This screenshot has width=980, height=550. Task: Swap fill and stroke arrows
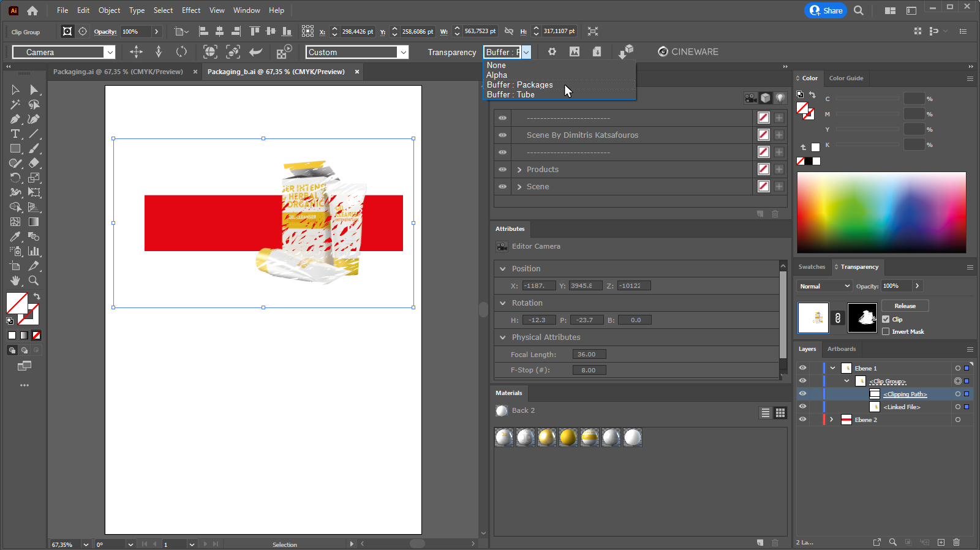(37, 296)
